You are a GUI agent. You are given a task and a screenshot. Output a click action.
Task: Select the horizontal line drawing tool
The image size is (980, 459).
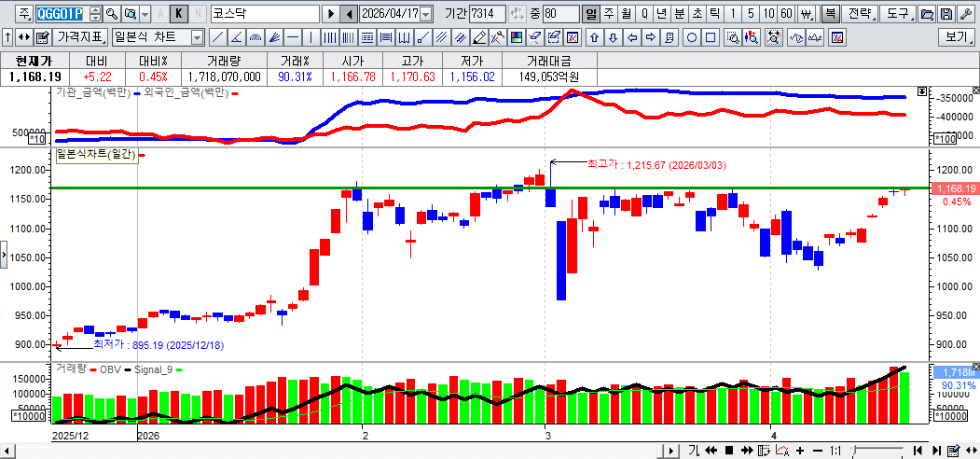coord(293,37)
